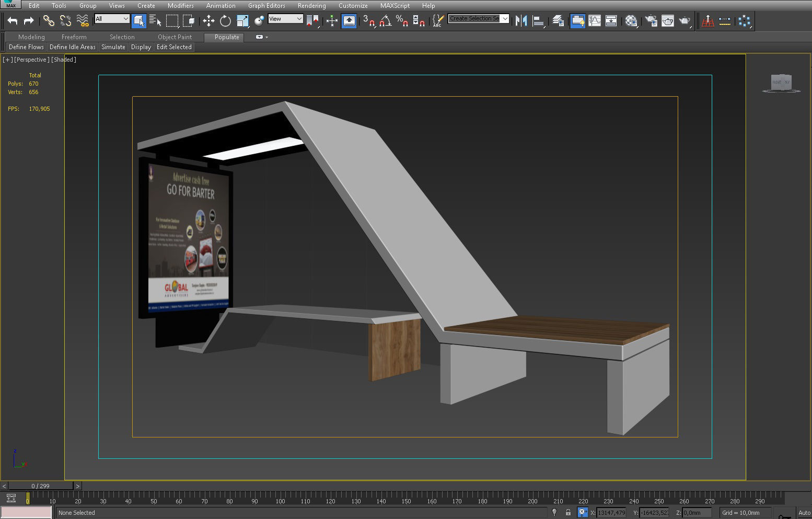Open the selection filter All dropdown
This screenshot has height=519, width=812.
[112, 19]
